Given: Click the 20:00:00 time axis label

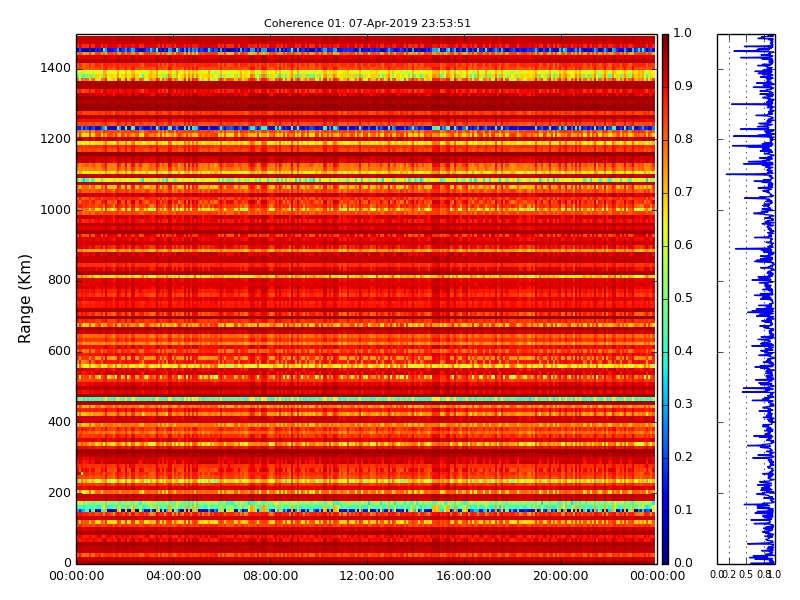Looking at the screenshot, I should click(x=561, y=576).
